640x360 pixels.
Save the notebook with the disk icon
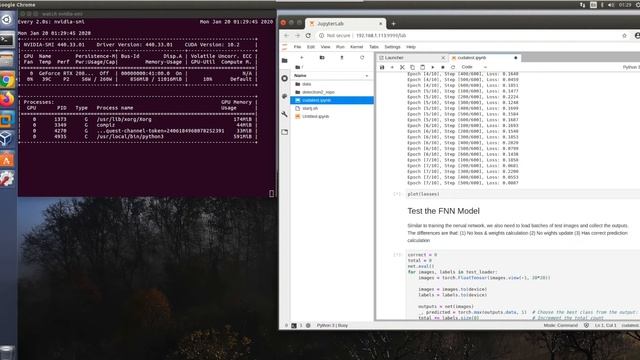point(382,67)
